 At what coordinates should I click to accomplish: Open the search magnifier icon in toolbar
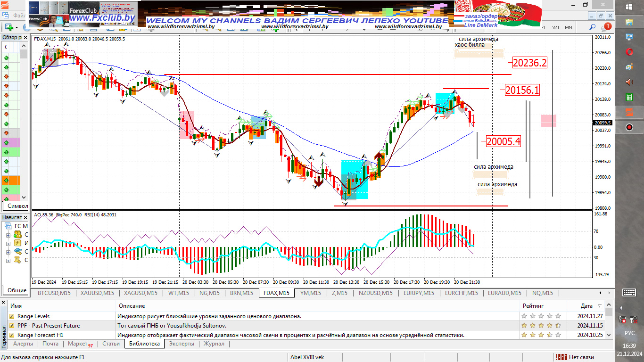pos(593,28)
